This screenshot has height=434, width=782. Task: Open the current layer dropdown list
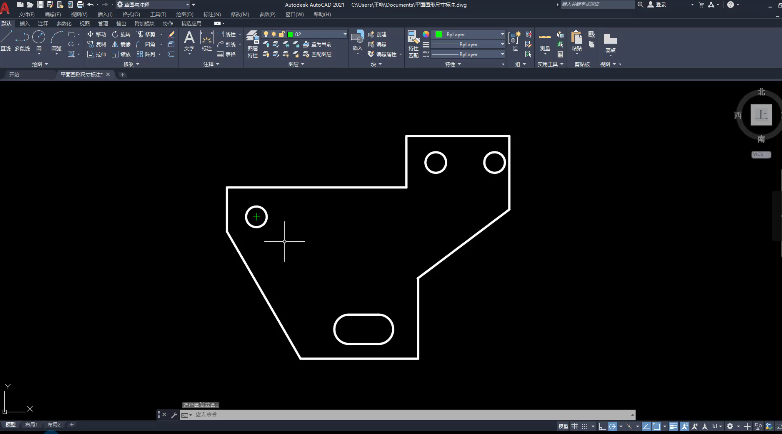pyautogui.click(x=345, y=34)
